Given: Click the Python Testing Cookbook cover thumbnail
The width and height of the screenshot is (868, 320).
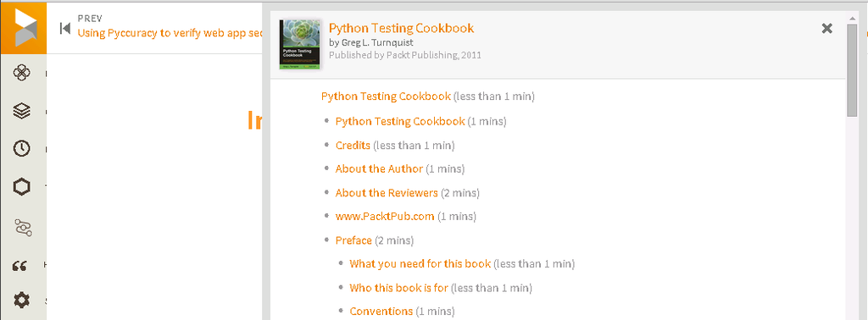Looking at the screenshot, I should click(x=299, y=44).
